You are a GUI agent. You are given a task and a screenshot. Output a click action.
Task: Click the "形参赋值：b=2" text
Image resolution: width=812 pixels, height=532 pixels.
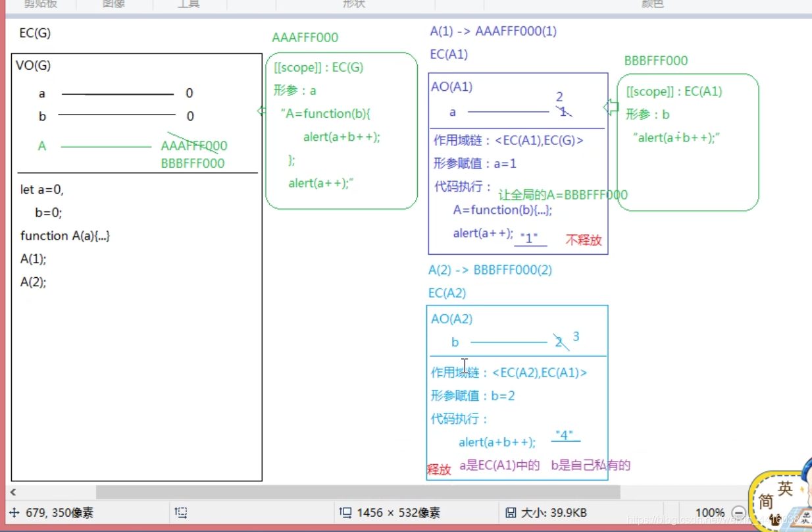tap(473, 396)
